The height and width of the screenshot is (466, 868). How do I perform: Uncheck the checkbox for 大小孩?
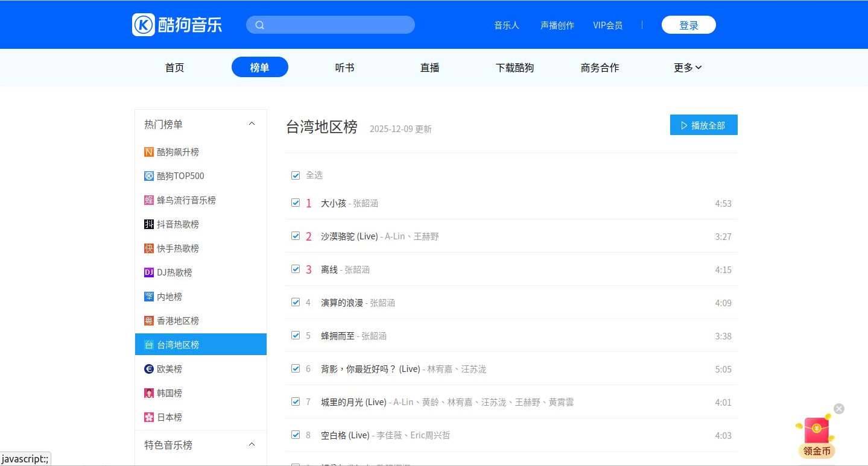[296, 203]
